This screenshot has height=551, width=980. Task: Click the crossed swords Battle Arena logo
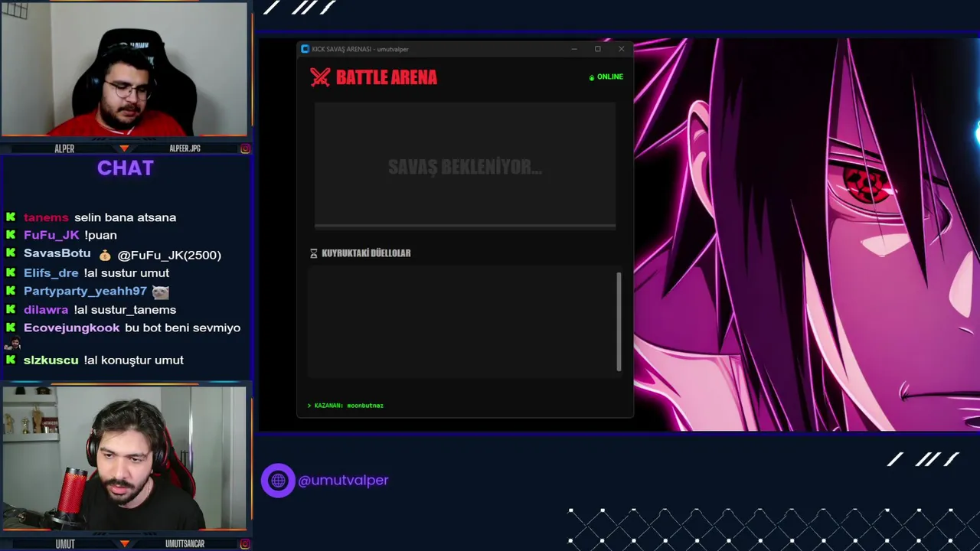pyautogui.click(x=320, y=77)
